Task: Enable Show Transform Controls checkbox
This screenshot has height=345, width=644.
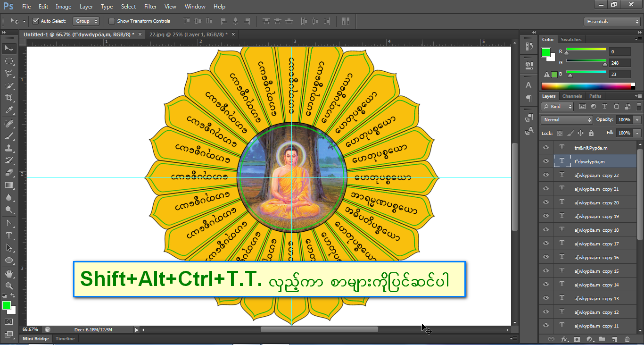Action: click(x=112, y=21)
